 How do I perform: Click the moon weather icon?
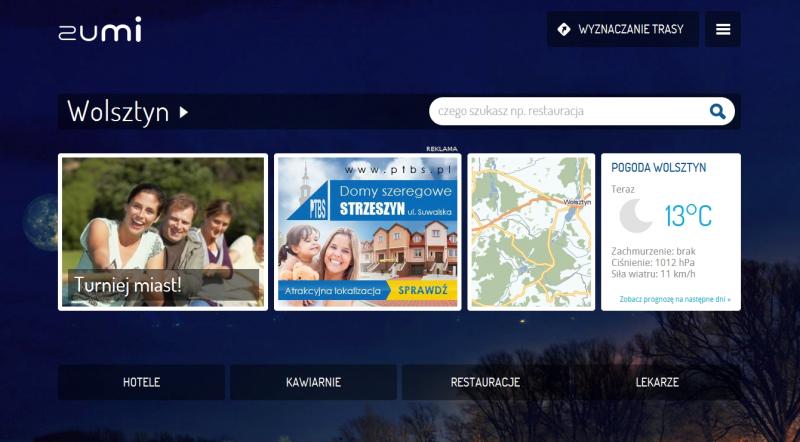pos(636,216)
